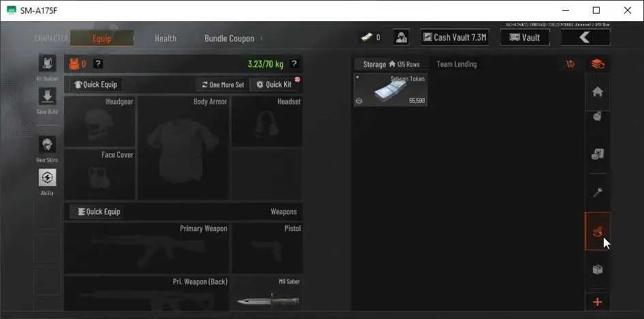Click the 135 Rows text

408,65
